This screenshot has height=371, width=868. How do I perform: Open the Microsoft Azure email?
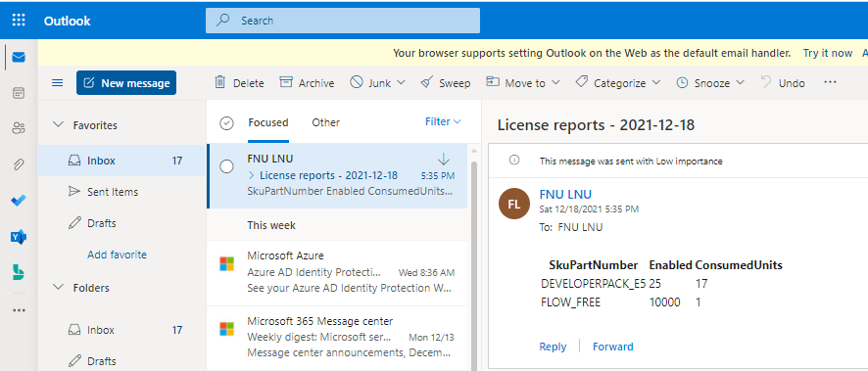tap(337, 272)
